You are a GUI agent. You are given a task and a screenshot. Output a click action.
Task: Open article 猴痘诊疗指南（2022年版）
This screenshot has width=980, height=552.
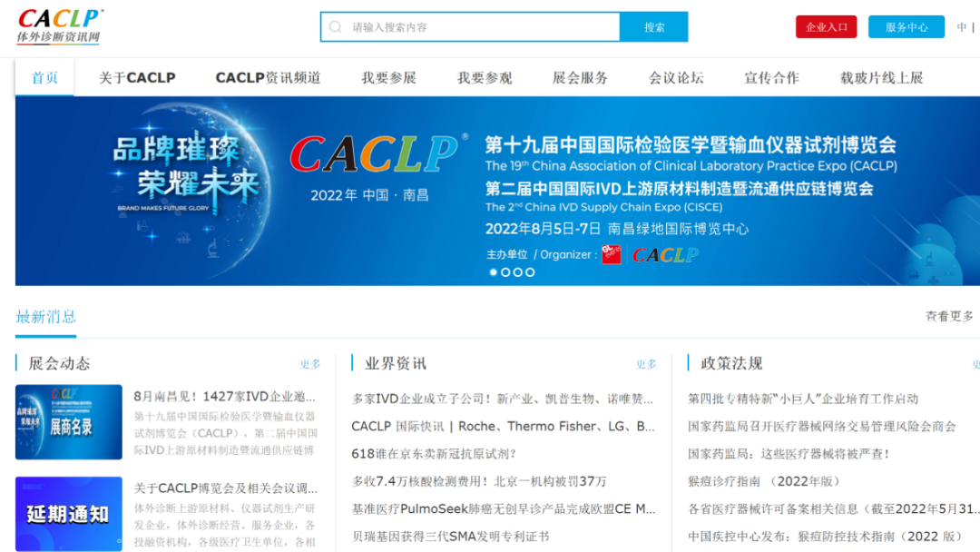point(764,481)
